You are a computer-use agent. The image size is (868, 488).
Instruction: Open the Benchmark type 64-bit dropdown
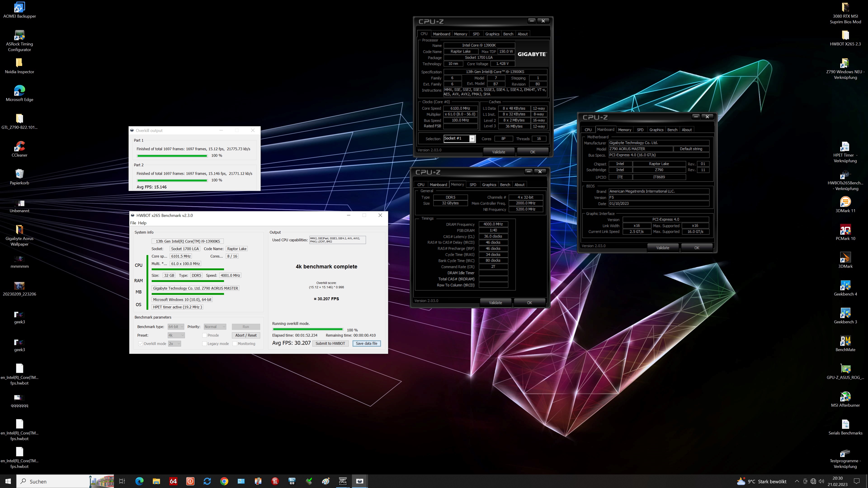176,327
